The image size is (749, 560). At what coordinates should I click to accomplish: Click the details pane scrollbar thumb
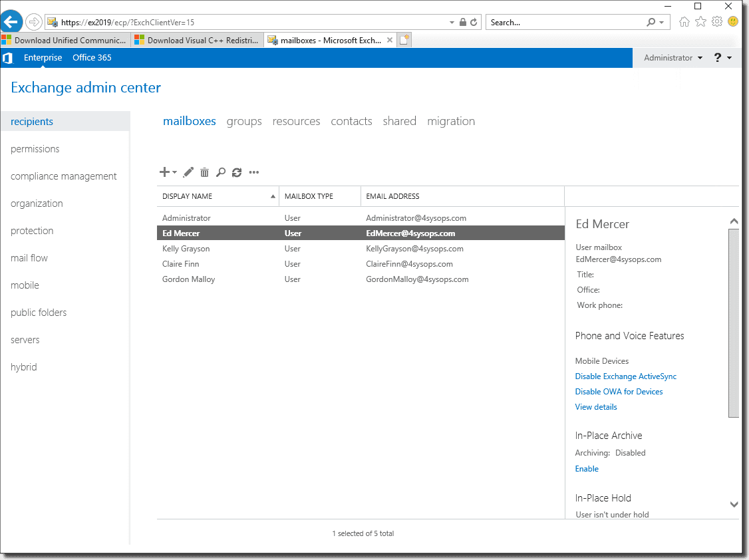coord(733,323)
